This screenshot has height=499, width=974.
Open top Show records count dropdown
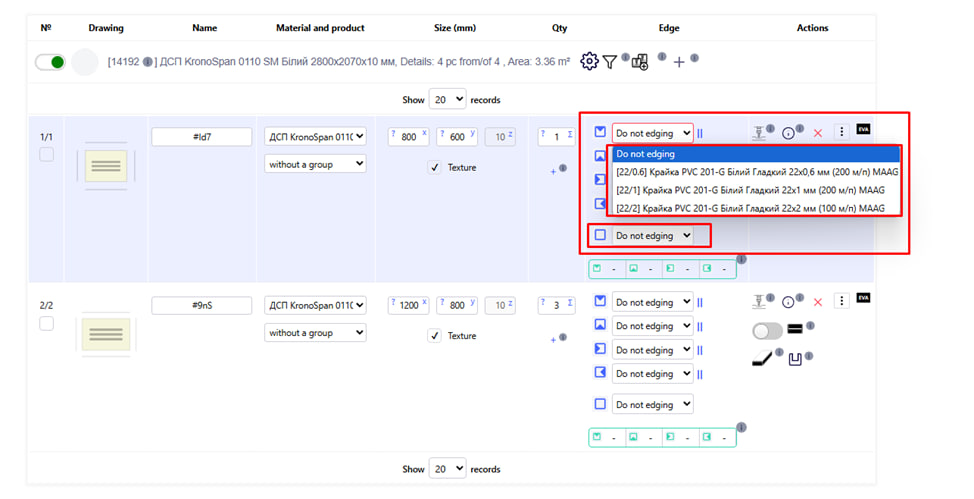[447, 99]
